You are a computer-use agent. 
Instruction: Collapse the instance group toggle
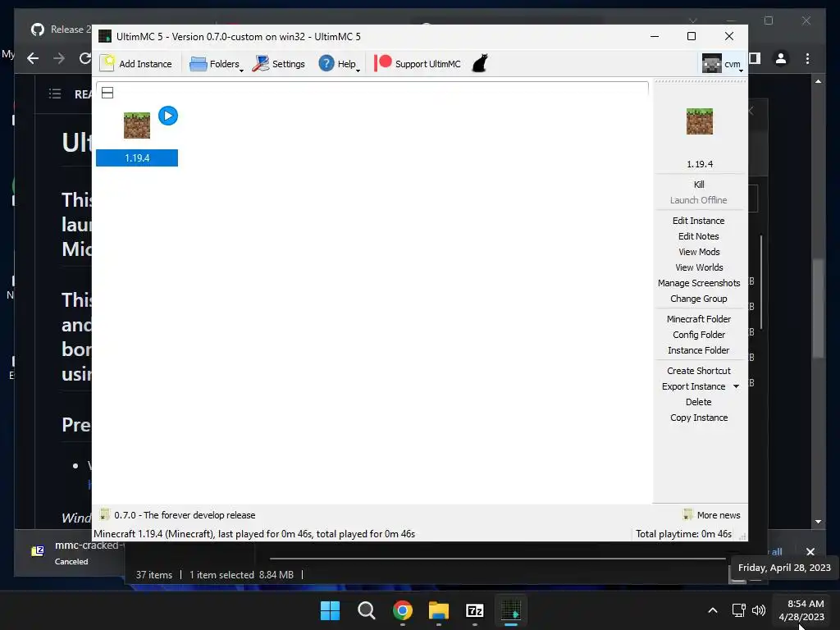(107, 93)
